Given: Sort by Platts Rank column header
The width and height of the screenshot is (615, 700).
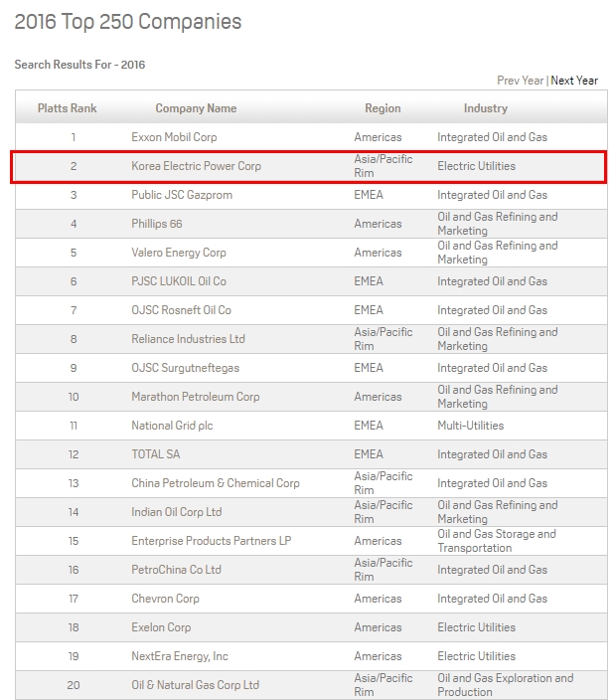Looking at the screenshot, I should [x=68, y=108].
